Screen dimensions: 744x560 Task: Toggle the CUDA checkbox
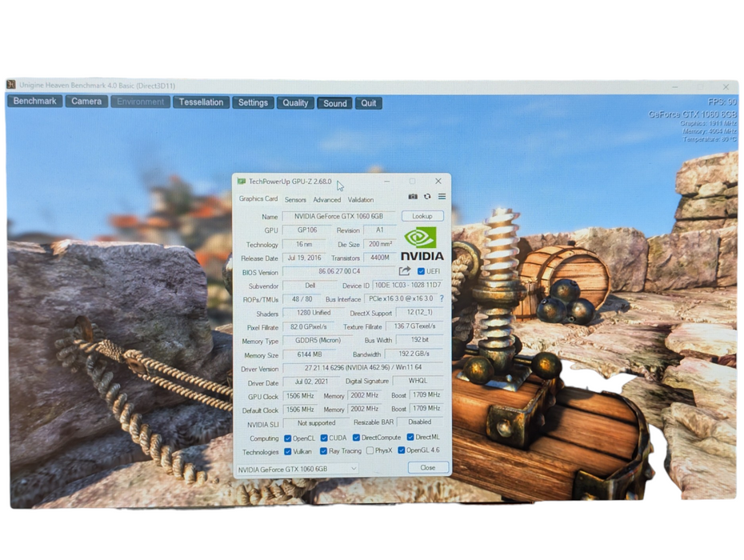[324, 438]
